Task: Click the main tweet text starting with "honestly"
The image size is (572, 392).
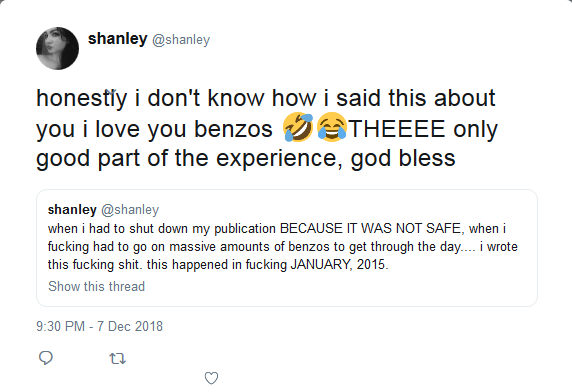Action: pyautogui.click(x=267, y=128)
